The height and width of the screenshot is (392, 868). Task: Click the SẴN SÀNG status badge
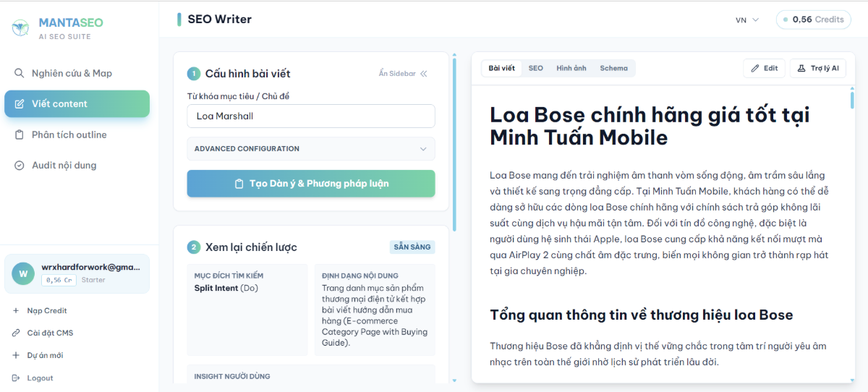tap(412, 247)
